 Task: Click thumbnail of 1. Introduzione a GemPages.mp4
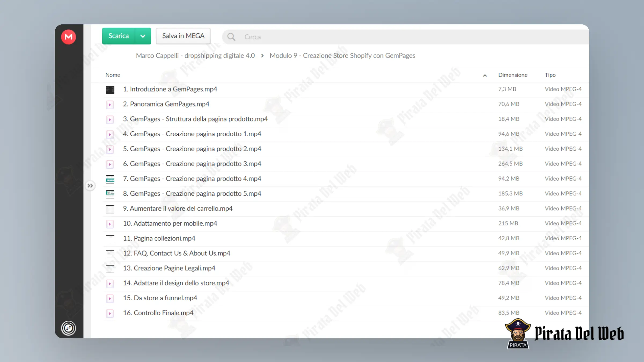(110, 90)
